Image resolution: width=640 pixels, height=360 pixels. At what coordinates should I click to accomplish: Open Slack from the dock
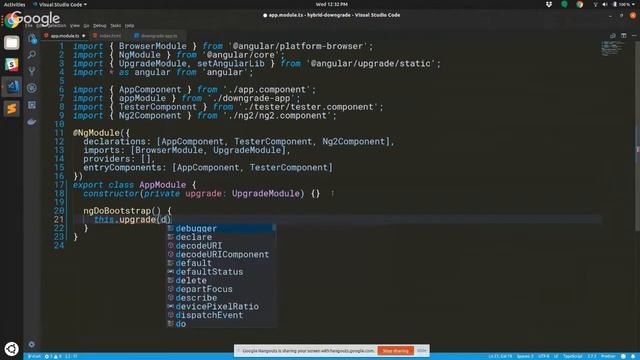tap(11, 64)
